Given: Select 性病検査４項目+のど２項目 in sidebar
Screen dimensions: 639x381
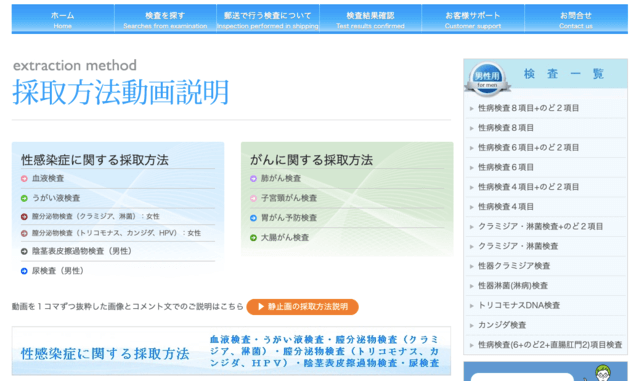Looking at the screenshot, I should [529, 187].
